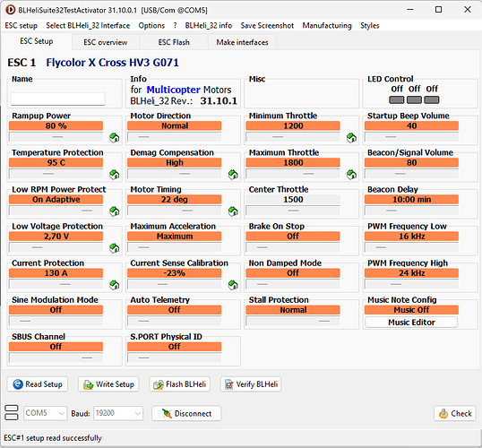Open the Baud rate 19200 dropdown
This screenshot has width=482, height=448.
[x=118, y=413]
